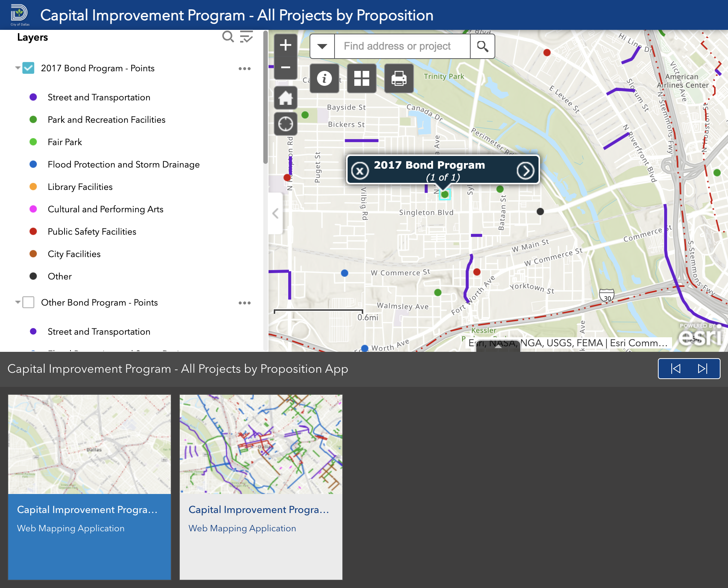Jump to last item in gallery
This screenshot has height=588, width=728.
click(x=703, y=369)
